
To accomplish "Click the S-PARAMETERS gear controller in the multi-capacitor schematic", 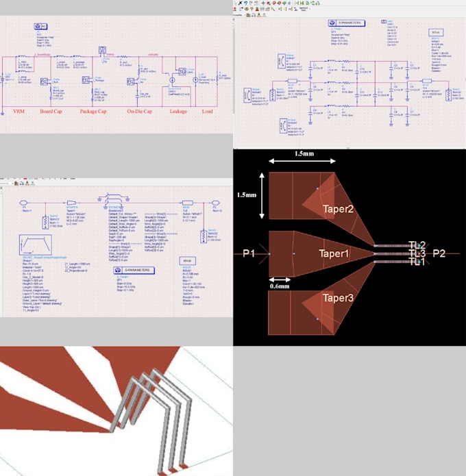I will click(x=346, y=23).
